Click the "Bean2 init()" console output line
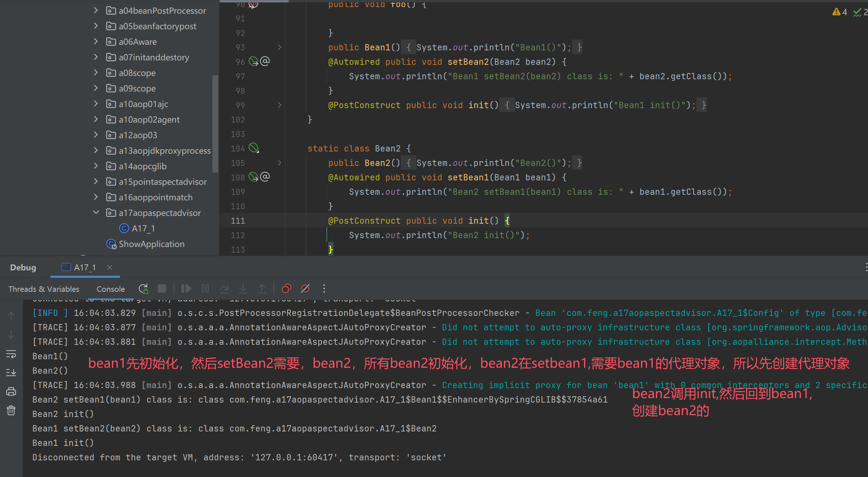 63,414
